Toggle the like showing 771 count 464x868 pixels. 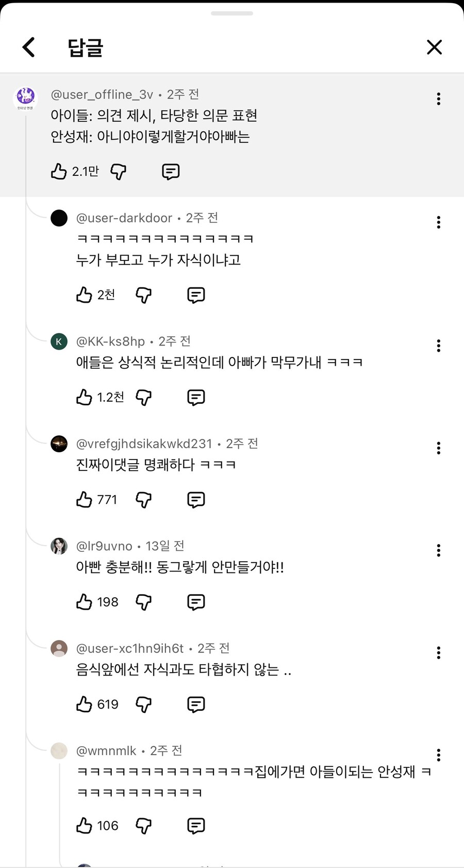click(84, 499)
